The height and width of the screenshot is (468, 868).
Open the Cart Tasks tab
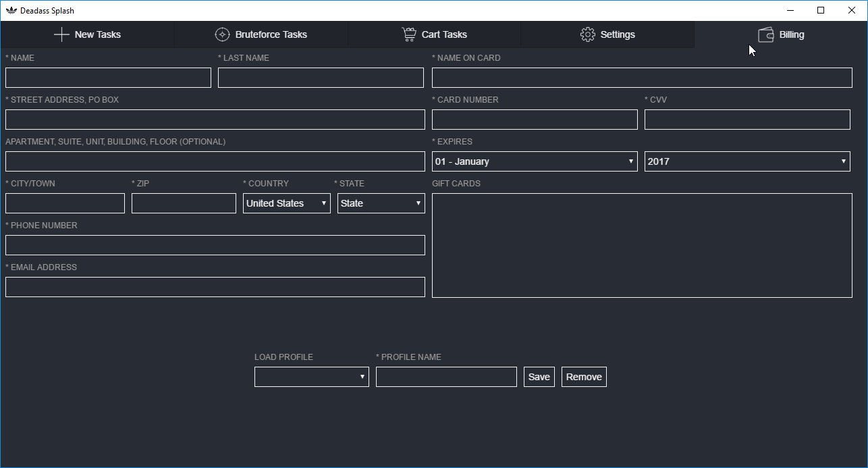point(435,34)
